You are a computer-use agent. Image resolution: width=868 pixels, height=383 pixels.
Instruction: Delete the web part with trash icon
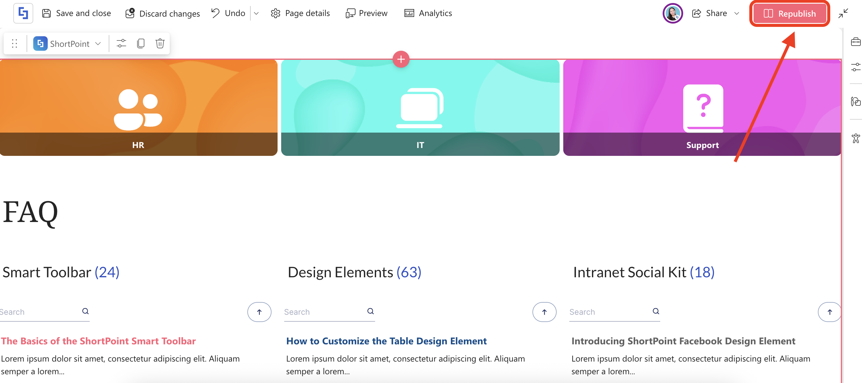click(160, 43)
